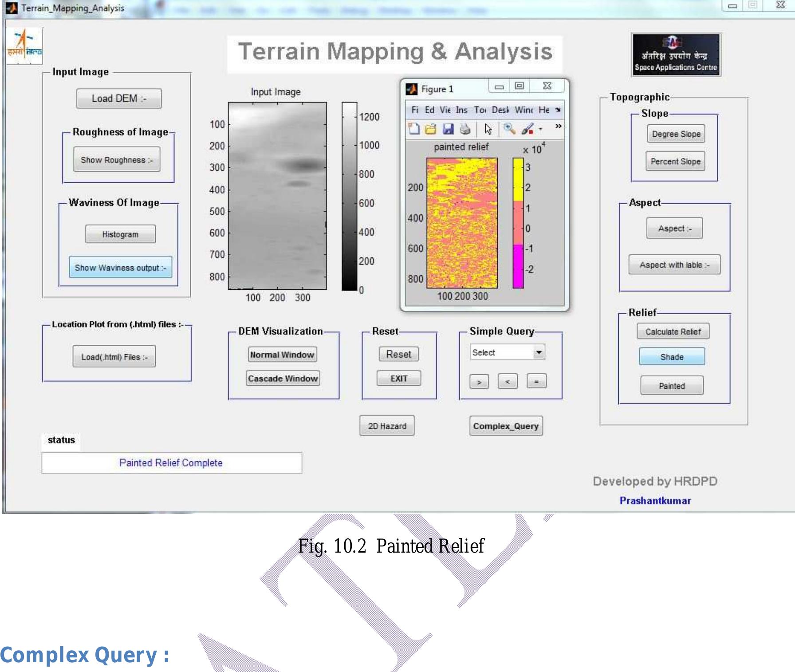
Task: Click magenta section of painted relief colorbar
Action: tap(518, 266)
